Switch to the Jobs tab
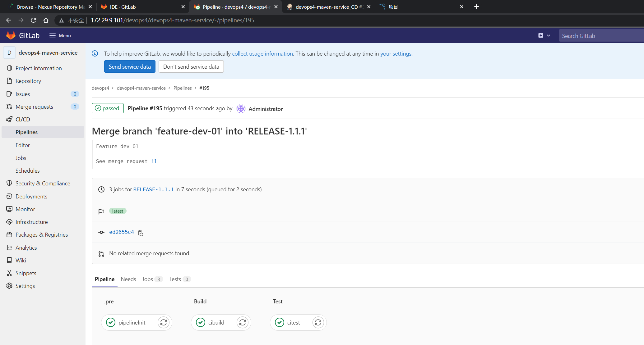This screenshot has height=345, width=644. click(152, 279)
